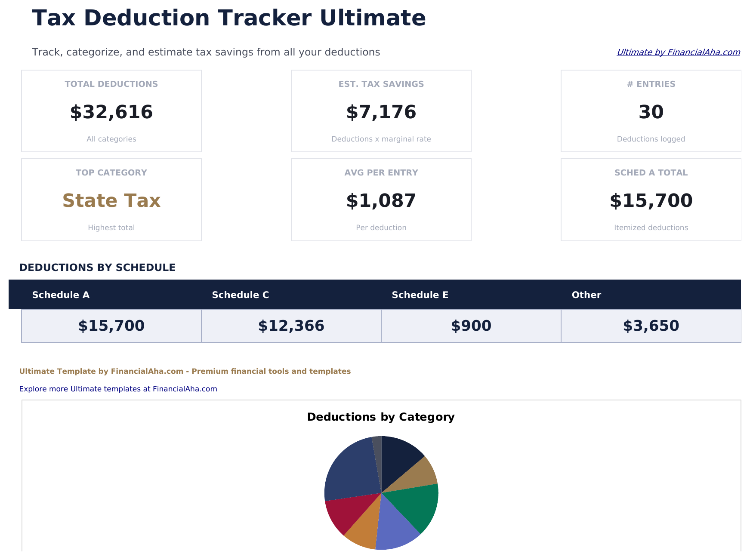Click the $3,650 Other schedule value

pos(651,326)
